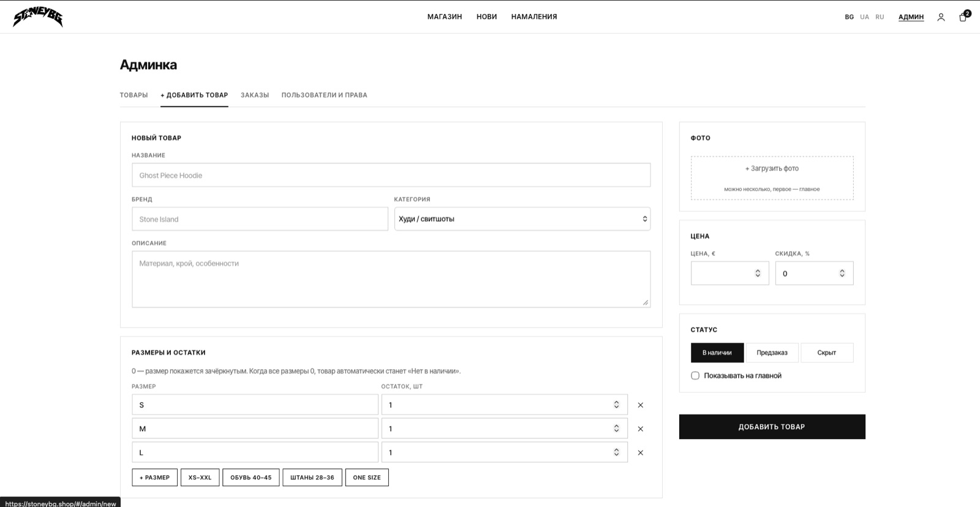Screen dimensions: 980x507
Task: Open the Заказы tab
Action: click(x=255, y=95)
